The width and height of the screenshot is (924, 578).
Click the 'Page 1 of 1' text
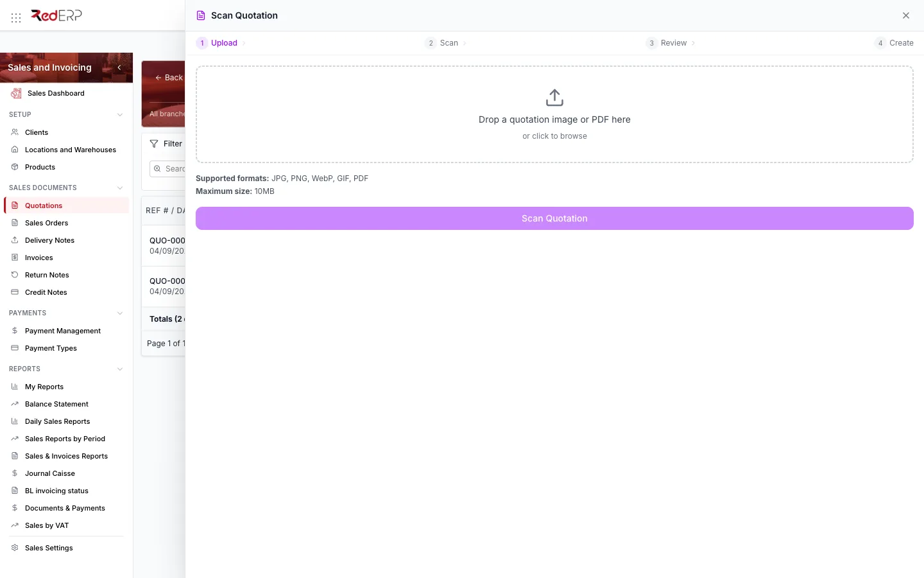click(x=166, y=344)
